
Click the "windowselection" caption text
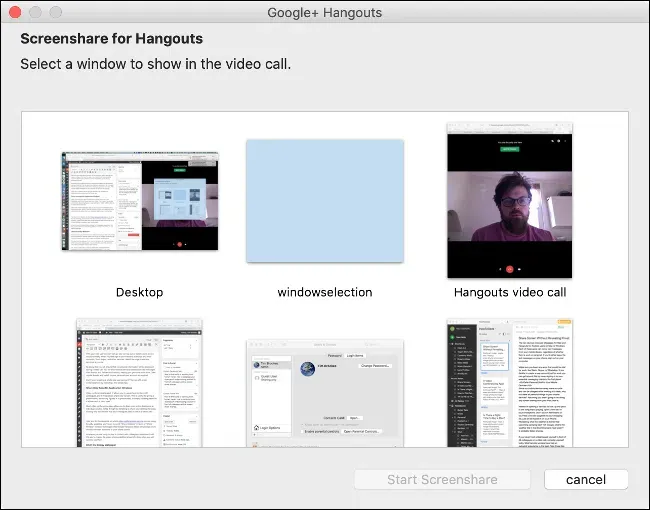point(325,292)
